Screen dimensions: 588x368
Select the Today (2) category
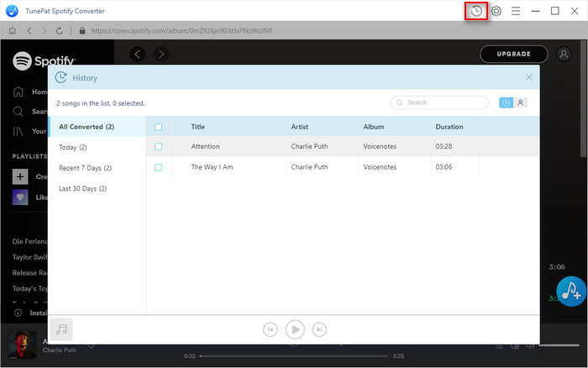tap(97, 147)
